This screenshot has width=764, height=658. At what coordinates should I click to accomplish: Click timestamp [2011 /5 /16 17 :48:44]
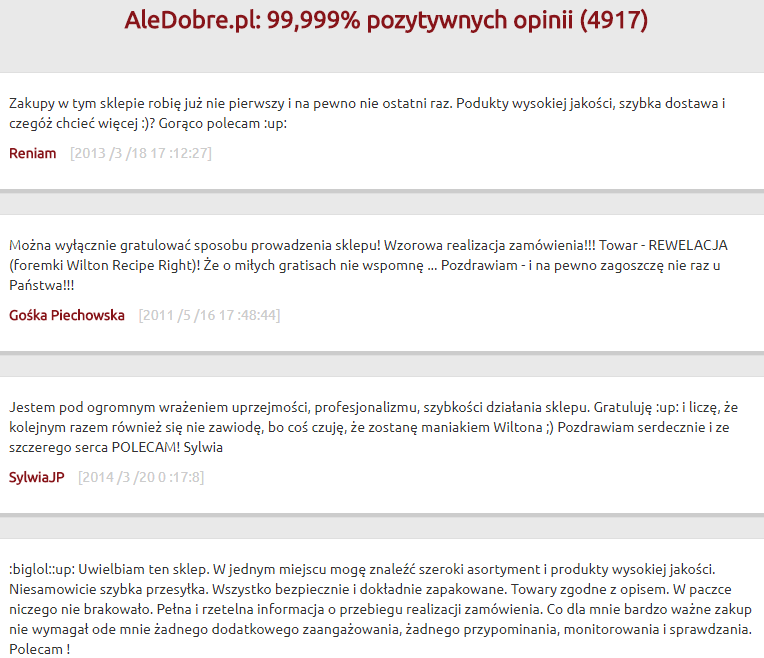[x=210, y=315]
